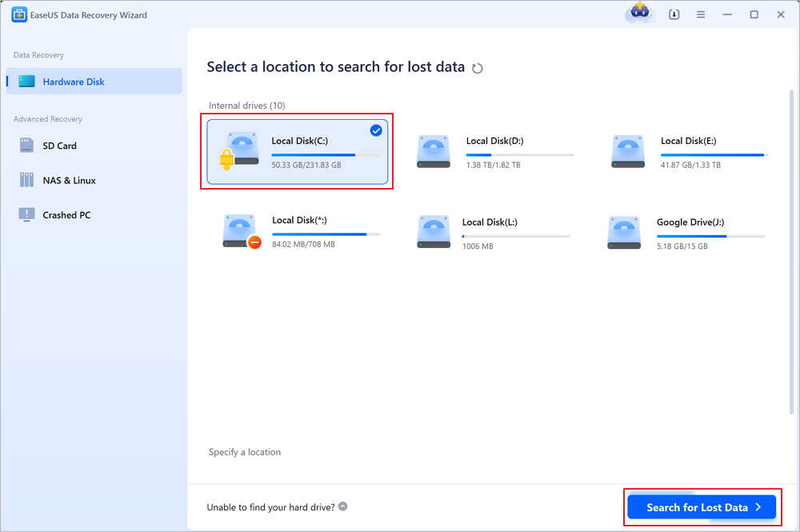The image size is (800, 532).
Task: Click the Local Disk(E:) label
Action: point(688,141)
